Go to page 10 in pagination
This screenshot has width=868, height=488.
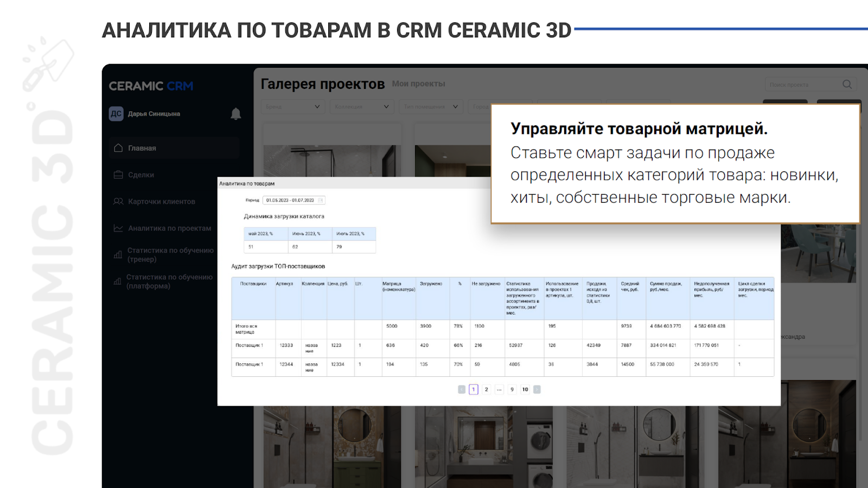click(525, 389)
